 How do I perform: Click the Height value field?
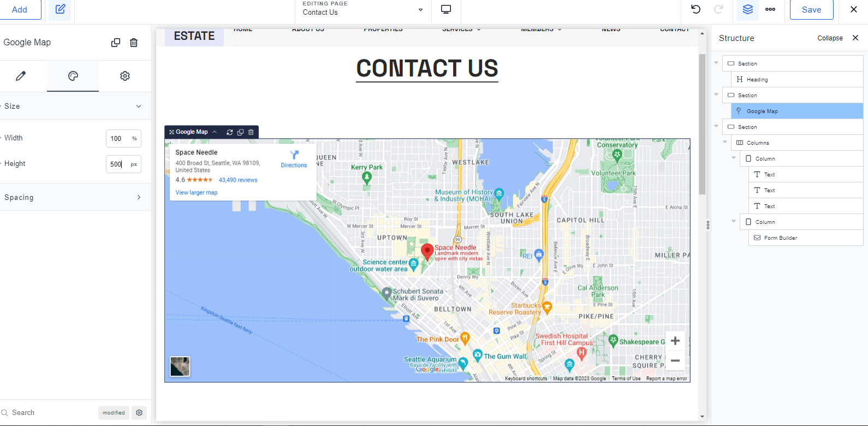point(116,164)
